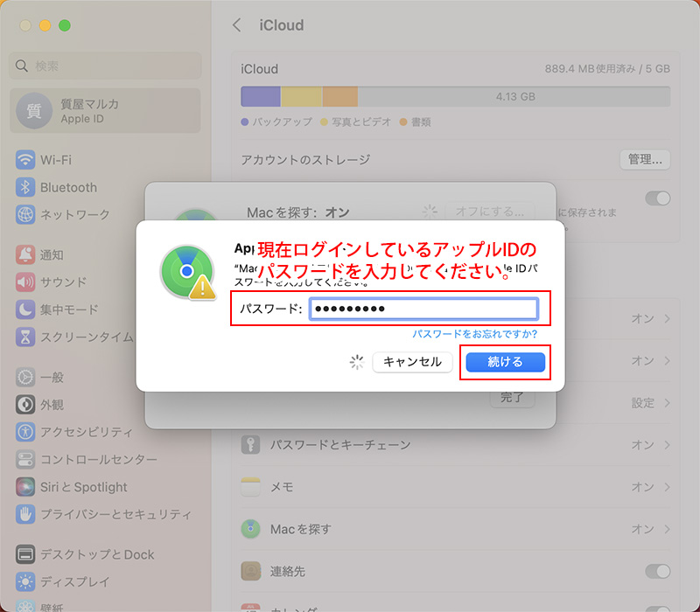Click the パスワードをお忘れですか? link

point(474,334)
